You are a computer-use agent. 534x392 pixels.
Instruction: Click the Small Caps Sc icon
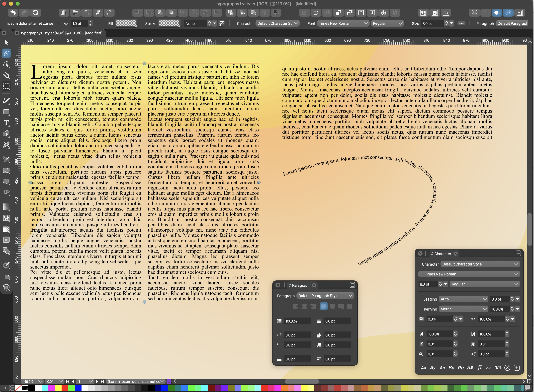click(451, 368)
